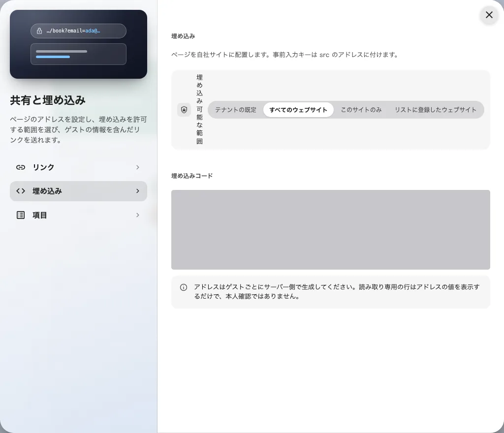Choose リストに登録したウェブサイト embed scope

(436, 110)
